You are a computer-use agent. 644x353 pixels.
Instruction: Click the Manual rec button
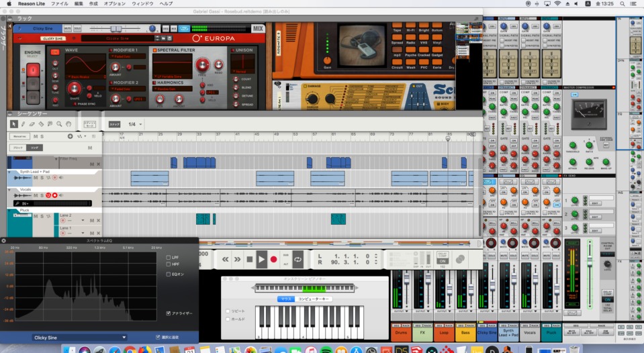click(x=19, y=136)
